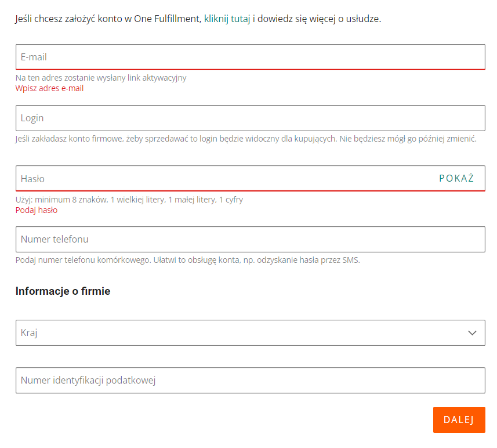Click the 'Wpisz adres e-mail' error message

pyautogui.click(x=49, y=88)
